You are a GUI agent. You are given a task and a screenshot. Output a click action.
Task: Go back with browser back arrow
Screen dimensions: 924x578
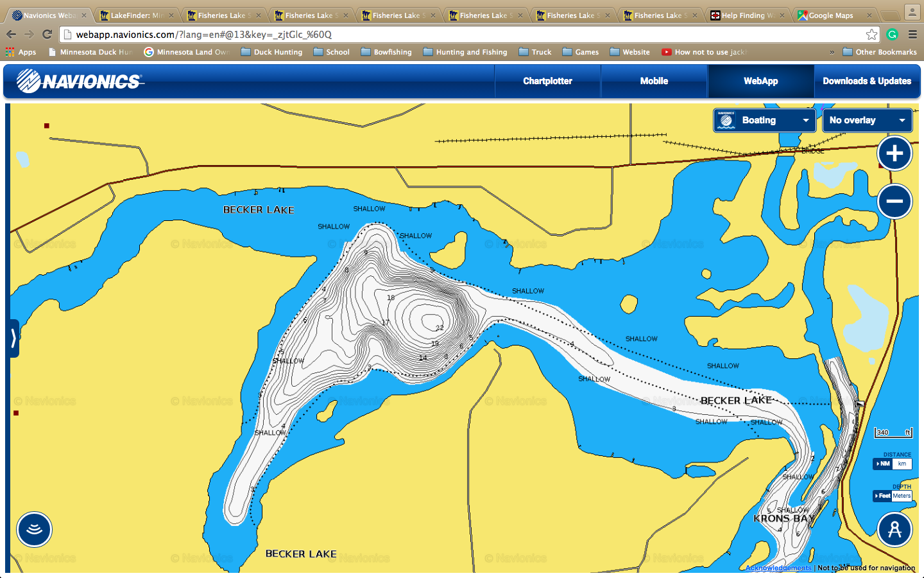click(x=12, y=34)
